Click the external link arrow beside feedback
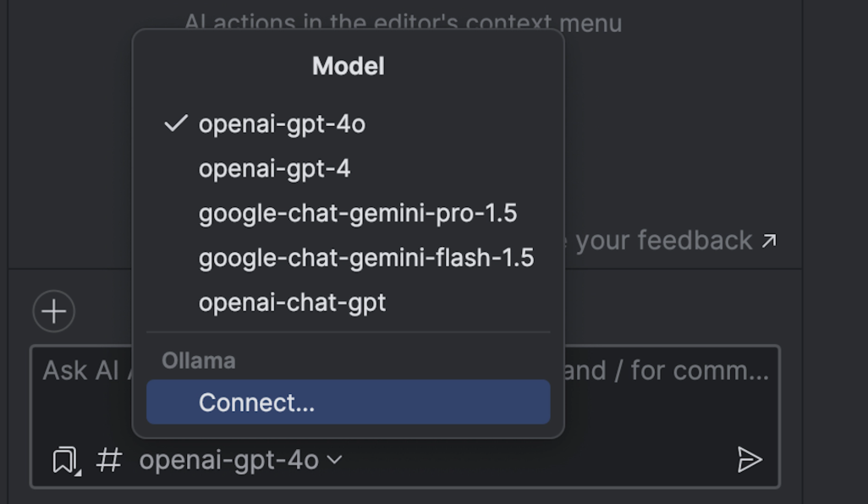This screenshot has width=868, height=504. 768,241
